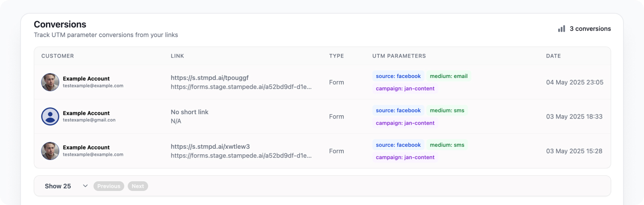Select the medium: email tag
The height and width of the screenshot is (205, 644).
click(x=449, y=76)
